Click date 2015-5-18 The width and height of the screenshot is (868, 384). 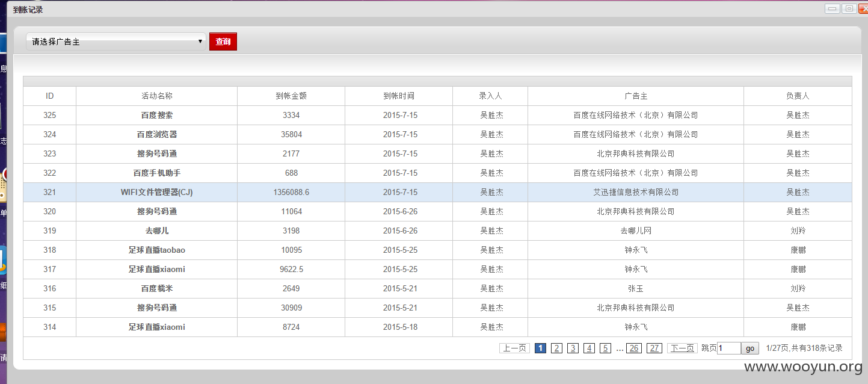400,327
